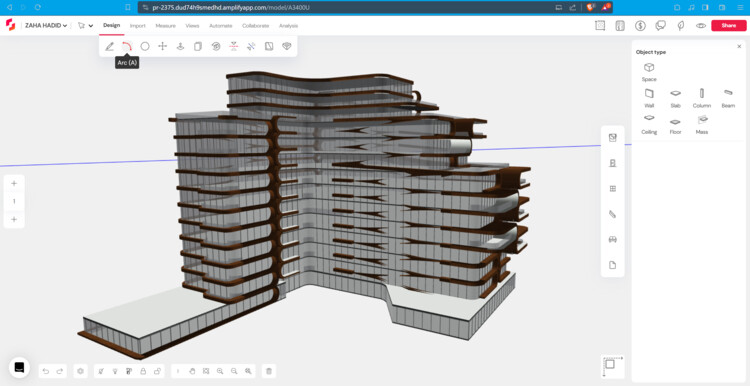
Task: Click storey number 1 indicator
Action: (14, 201)
